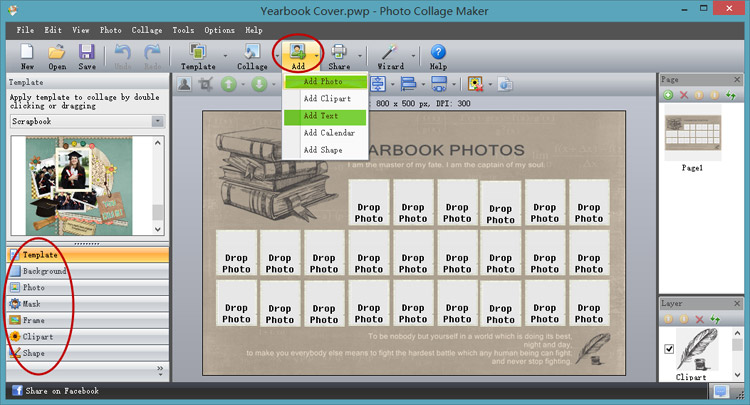Click the properties info icon in editing toolbar

pyautogui.click(x=505, y=85)
